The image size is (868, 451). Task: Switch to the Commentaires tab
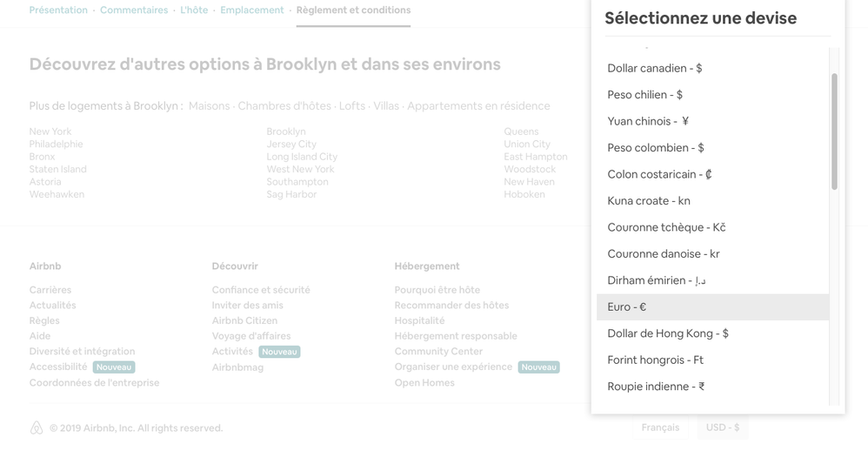(x=134, y=10)
